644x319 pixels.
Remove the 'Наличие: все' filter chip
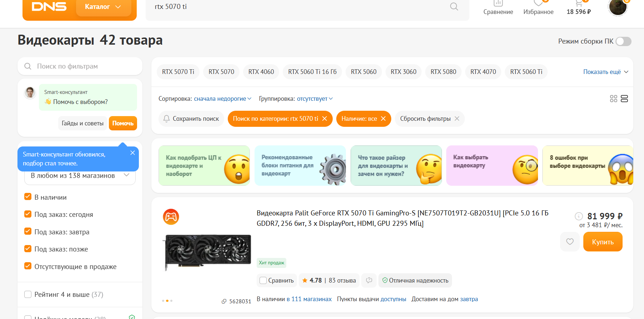tap(383, 119)
